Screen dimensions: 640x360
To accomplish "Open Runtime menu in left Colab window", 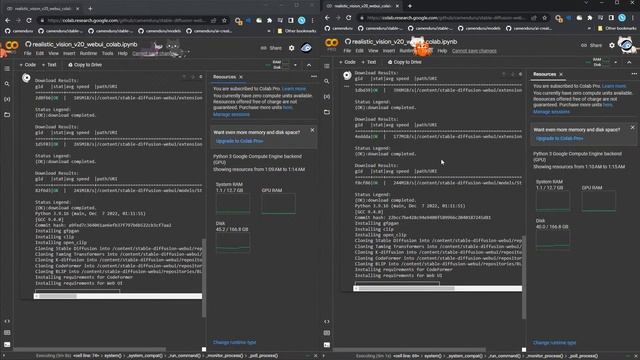I will [x=88, y=53].
